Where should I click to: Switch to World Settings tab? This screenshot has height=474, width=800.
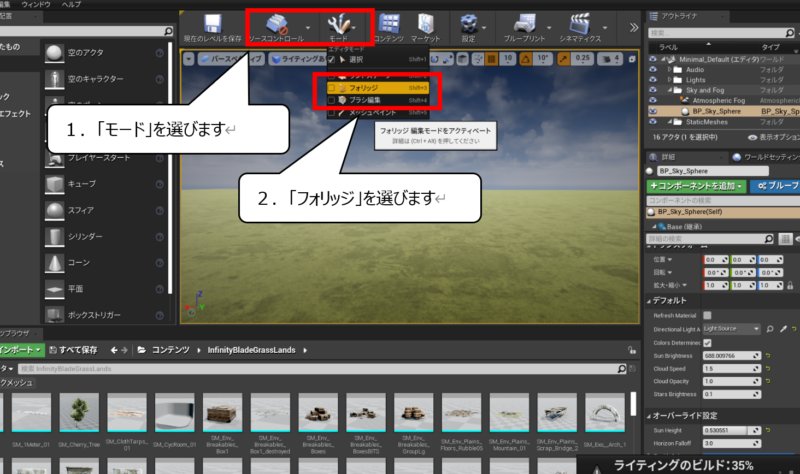coord(765,157)
